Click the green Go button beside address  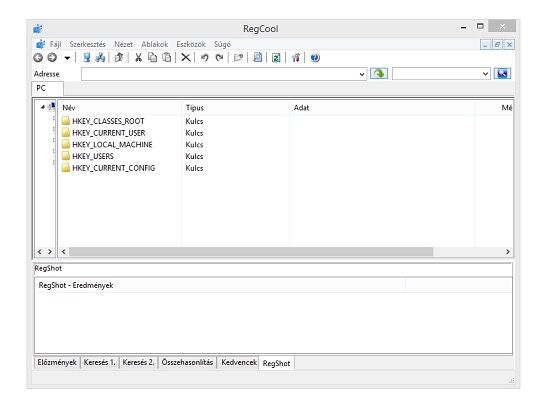point(379,74)
